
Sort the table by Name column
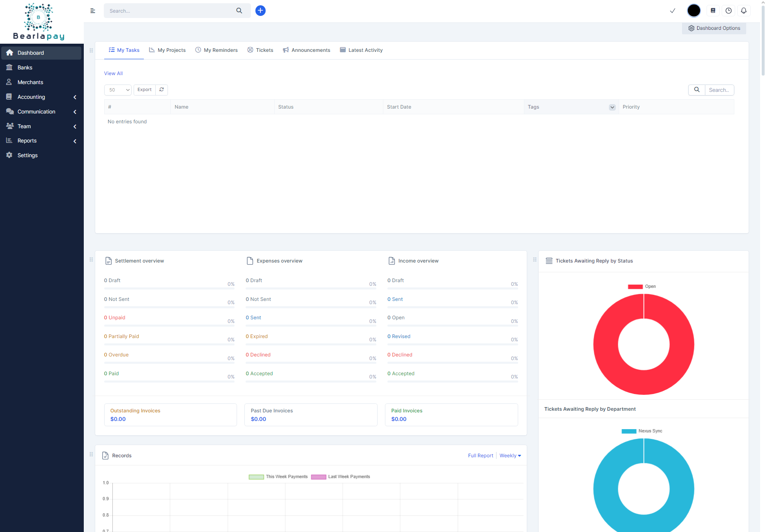222,107
